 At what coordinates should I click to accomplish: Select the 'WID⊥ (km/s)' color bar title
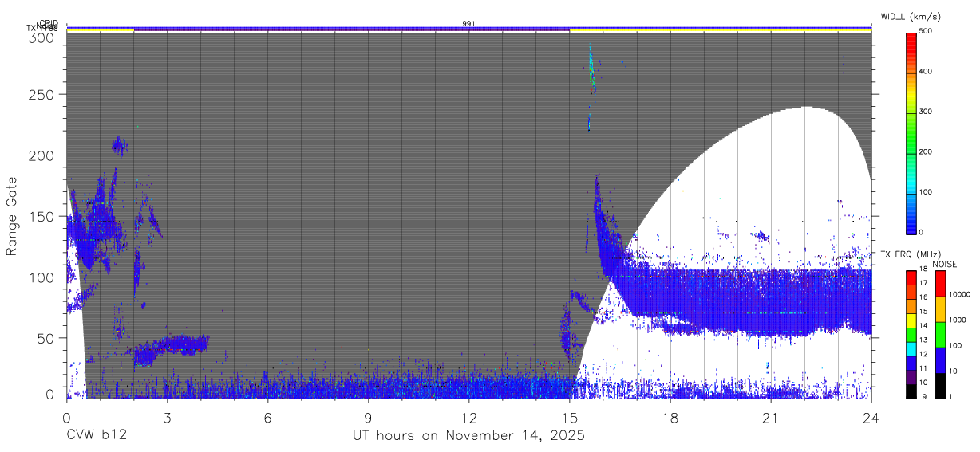coord(912,17)
